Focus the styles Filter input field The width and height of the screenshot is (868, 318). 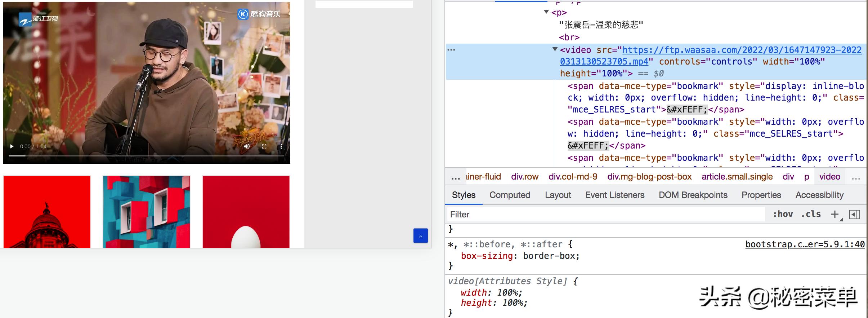point(606,214)
